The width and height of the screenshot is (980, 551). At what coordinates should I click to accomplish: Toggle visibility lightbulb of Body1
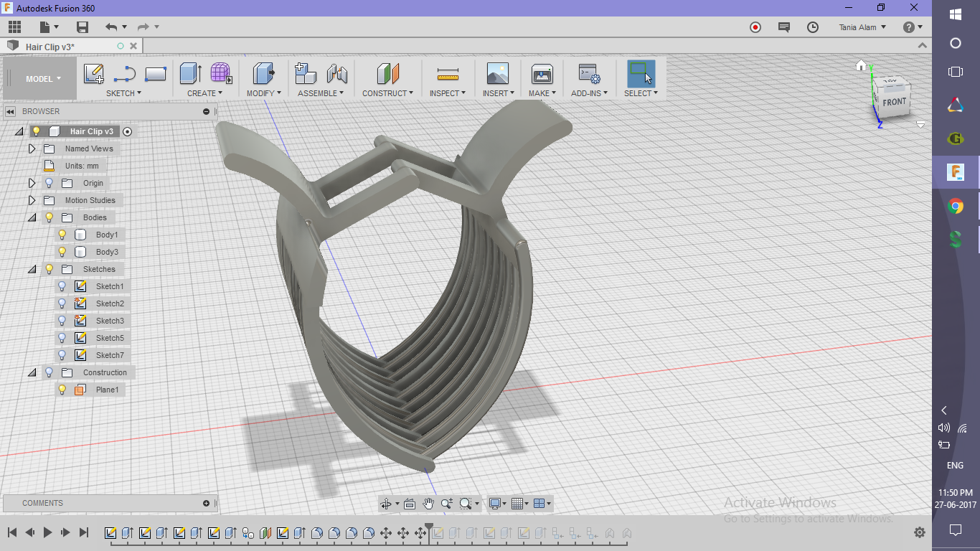(x=62, y=235)
